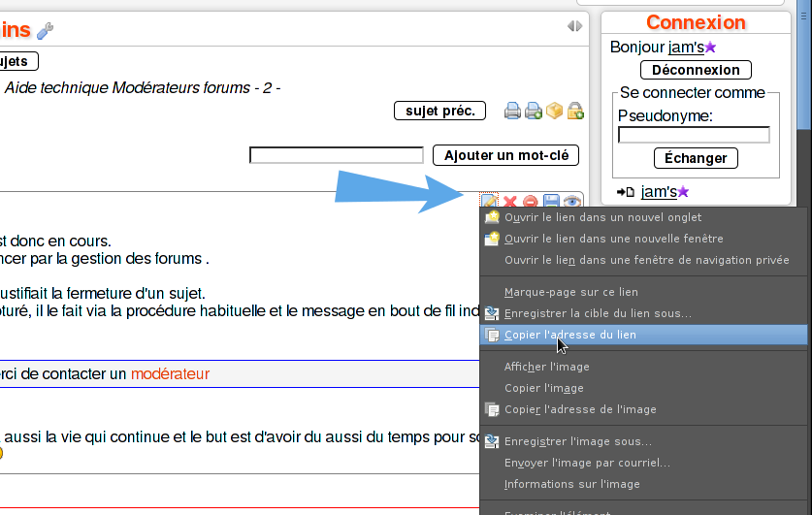Click the edit message pencil icon
812x515 pixels.
(x=489, y=201)
